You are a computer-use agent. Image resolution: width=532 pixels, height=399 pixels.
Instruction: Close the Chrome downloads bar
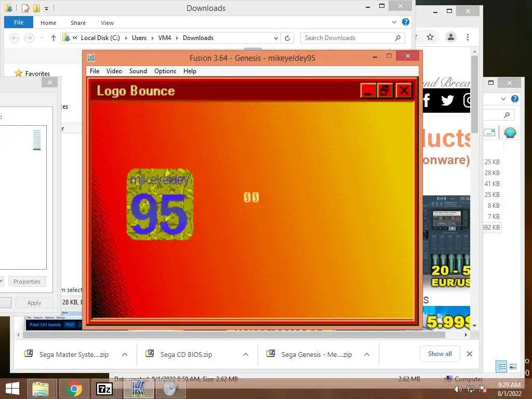click(470, 354)
